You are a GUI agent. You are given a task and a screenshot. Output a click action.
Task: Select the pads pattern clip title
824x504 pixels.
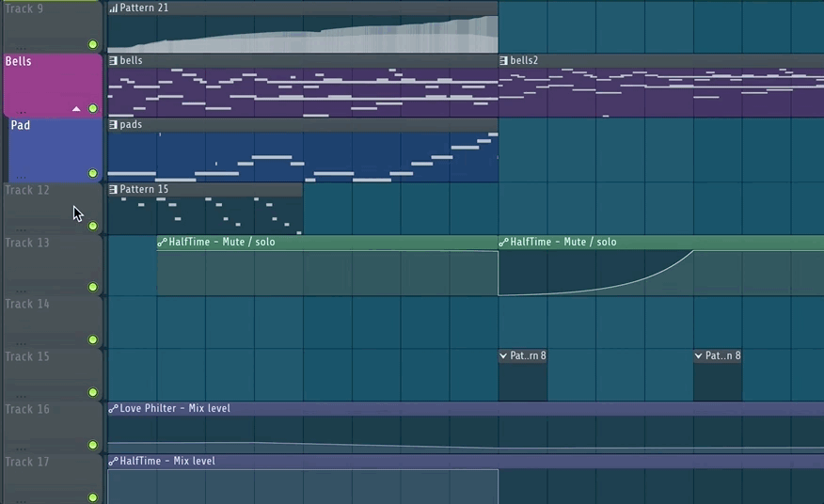131,124
